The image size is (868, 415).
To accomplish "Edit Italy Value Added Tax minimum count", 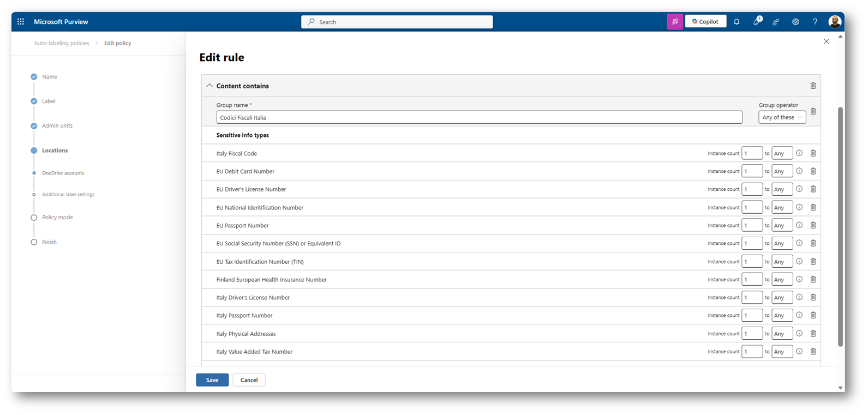I will (752, 351).
